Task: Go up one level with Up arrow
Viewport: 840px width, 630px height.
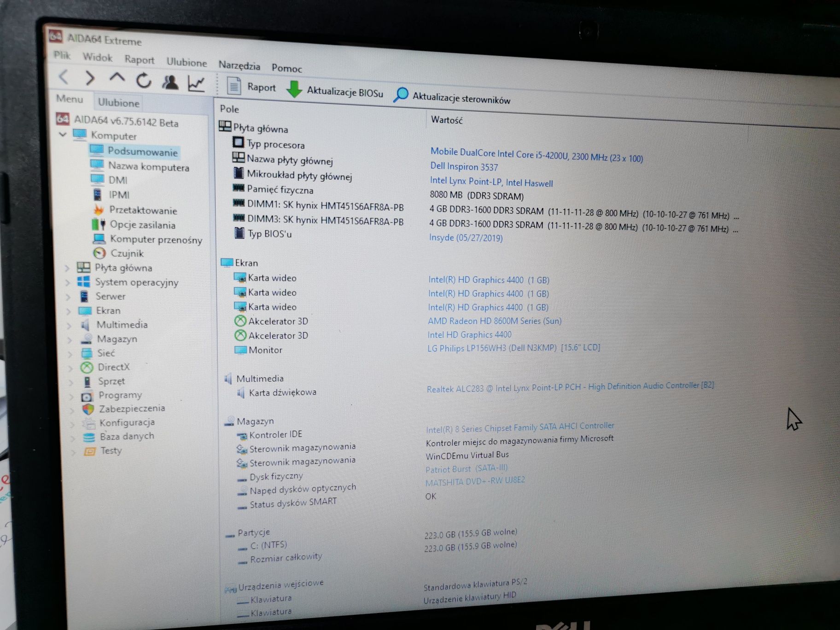Action: pos(117,77)
